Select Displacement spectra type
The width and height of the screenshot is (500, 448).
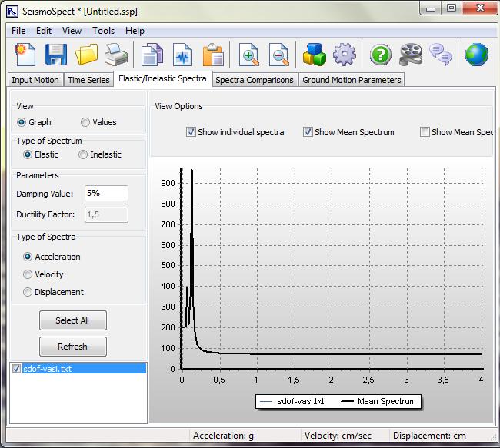[x=28, y=292]
